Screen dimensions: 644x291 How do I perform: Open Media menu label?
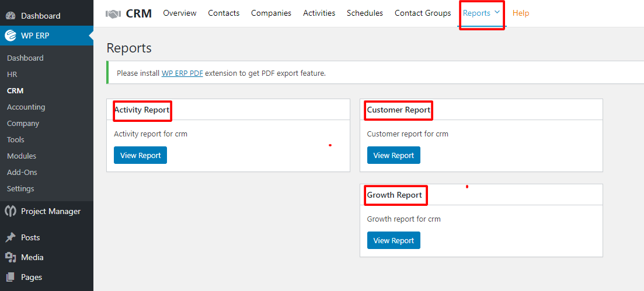point(32,257)
